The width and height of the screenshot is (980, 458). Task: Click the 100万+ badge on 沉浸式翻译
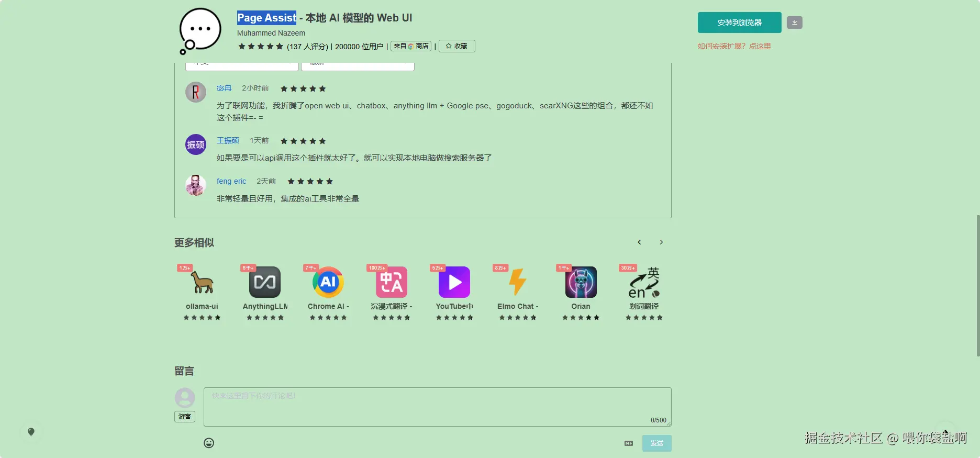point(377,268)
